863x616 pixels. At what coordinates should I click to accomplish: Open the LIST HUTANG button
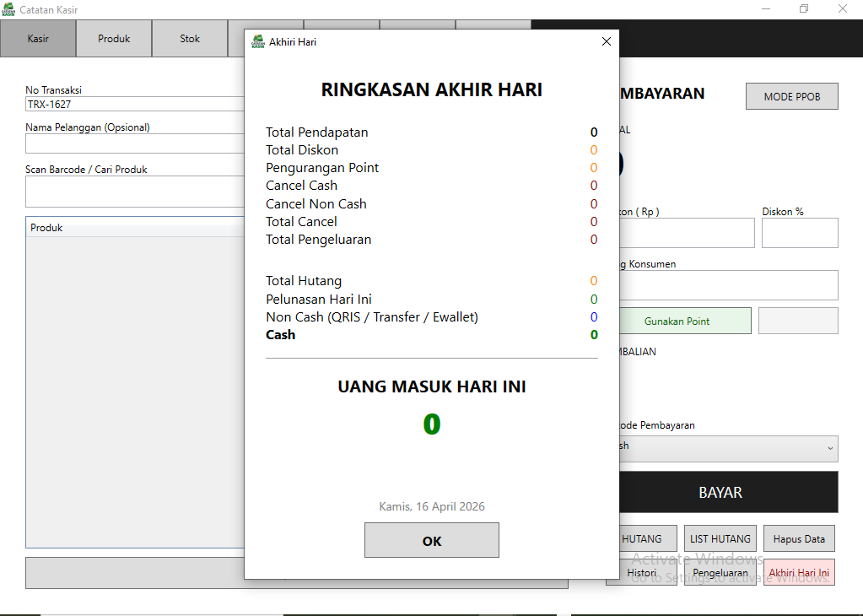(720, 538)
